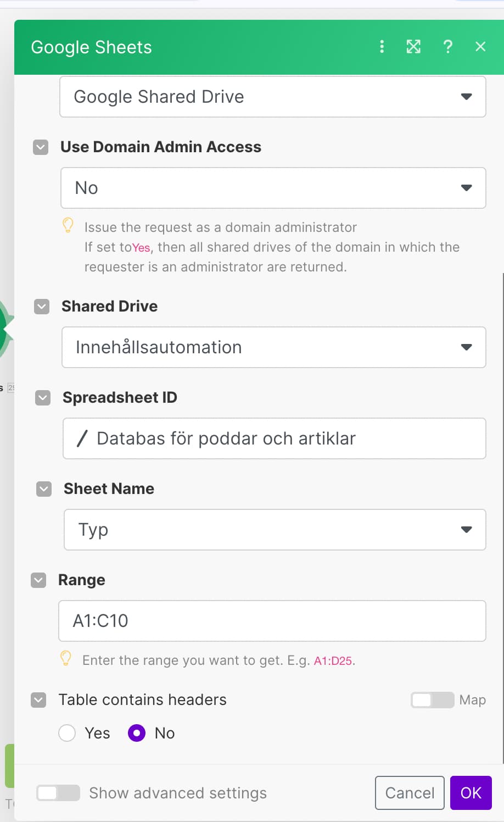Expand dialog with the fullscreen arrows icon

click(x=413, y=47)
